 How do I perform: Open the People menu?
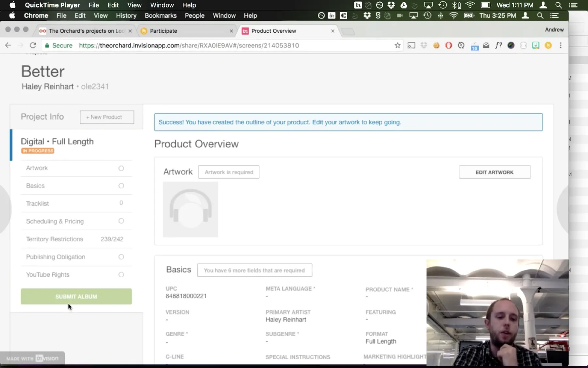(195, 15)
